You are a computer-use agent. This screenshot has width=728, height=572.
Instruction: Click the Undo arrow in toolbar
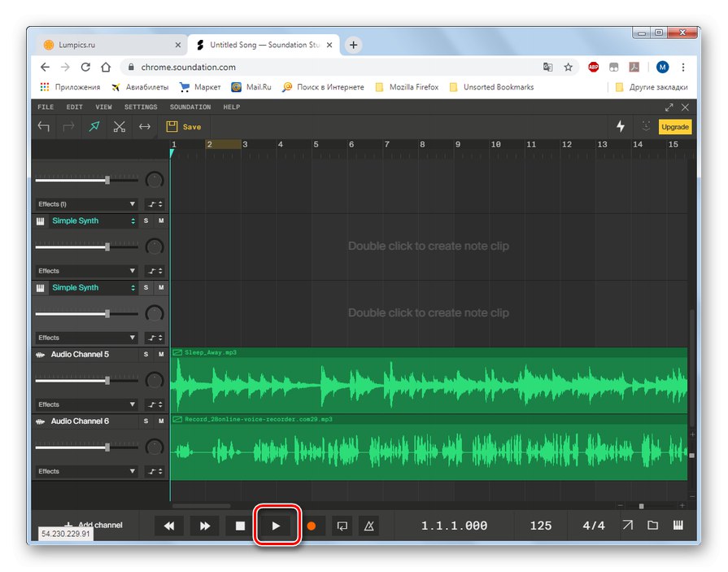(44, 127)
